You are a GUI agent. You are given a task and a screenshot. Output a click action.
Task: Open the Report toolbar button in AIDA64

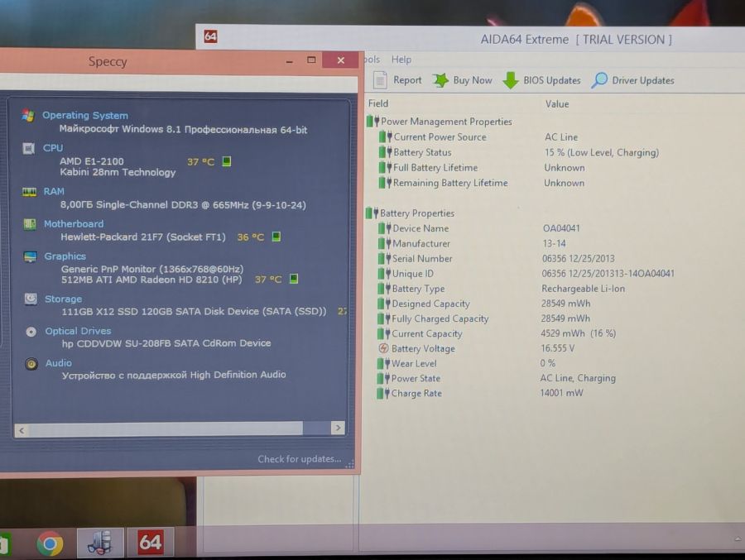pos(397,79)
